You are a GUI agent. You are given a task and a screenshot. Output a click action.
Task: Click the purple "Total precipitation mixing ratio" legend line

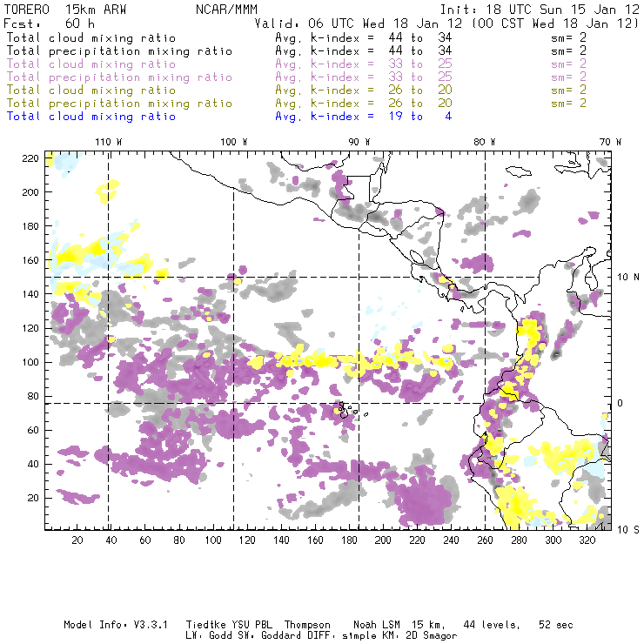pos(119,77)
